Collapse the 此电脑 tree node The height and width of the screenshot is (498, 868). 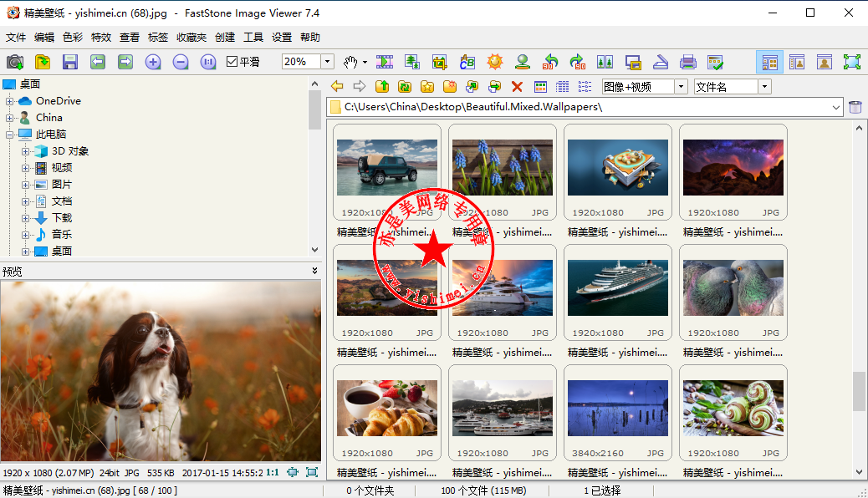click(9, 135)
